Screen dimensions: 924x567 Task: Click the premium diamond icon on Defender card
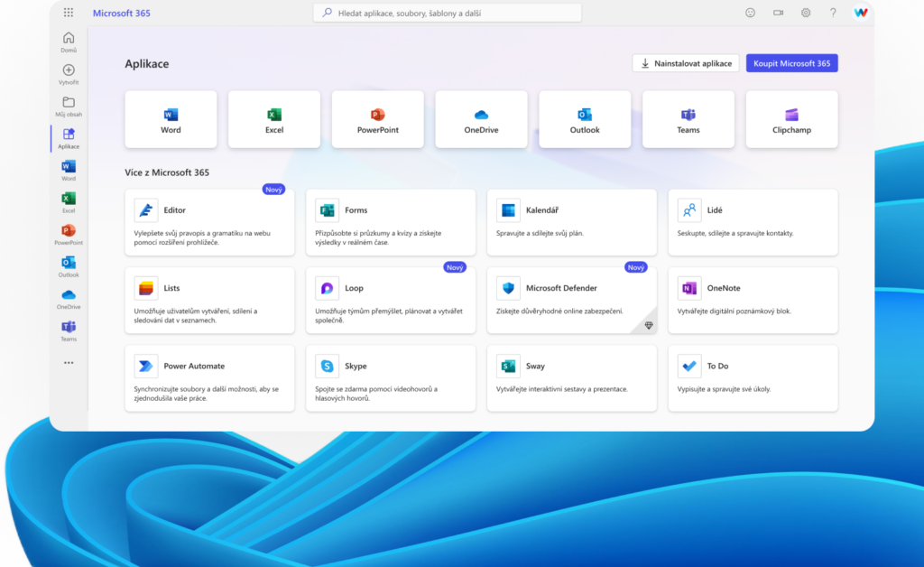click(x=648, y=325)
